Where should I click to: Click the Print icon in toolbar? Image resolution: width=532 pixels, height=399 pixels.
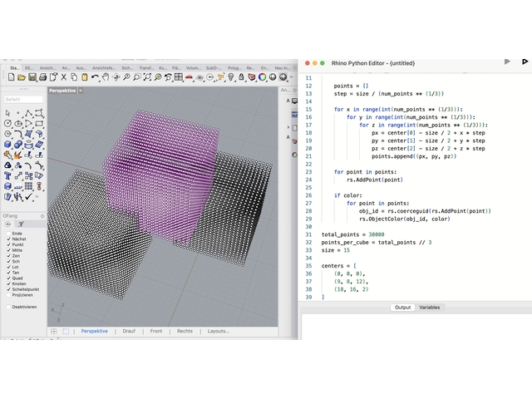43,77
